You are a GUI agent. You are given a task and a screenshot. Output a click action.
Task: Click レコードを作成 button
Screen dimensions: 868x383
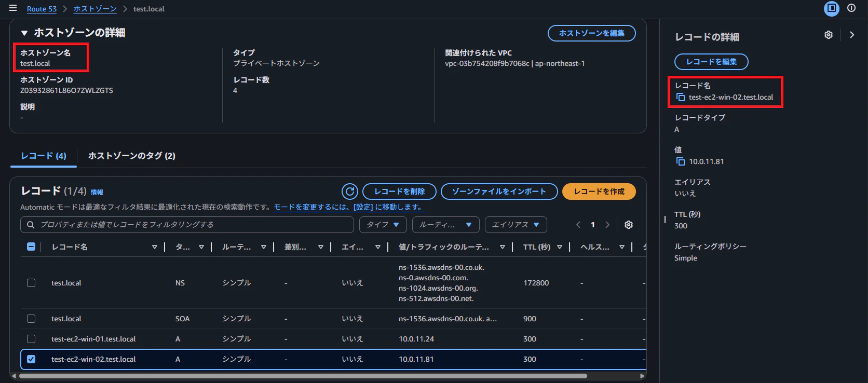[x=599, y=191]
